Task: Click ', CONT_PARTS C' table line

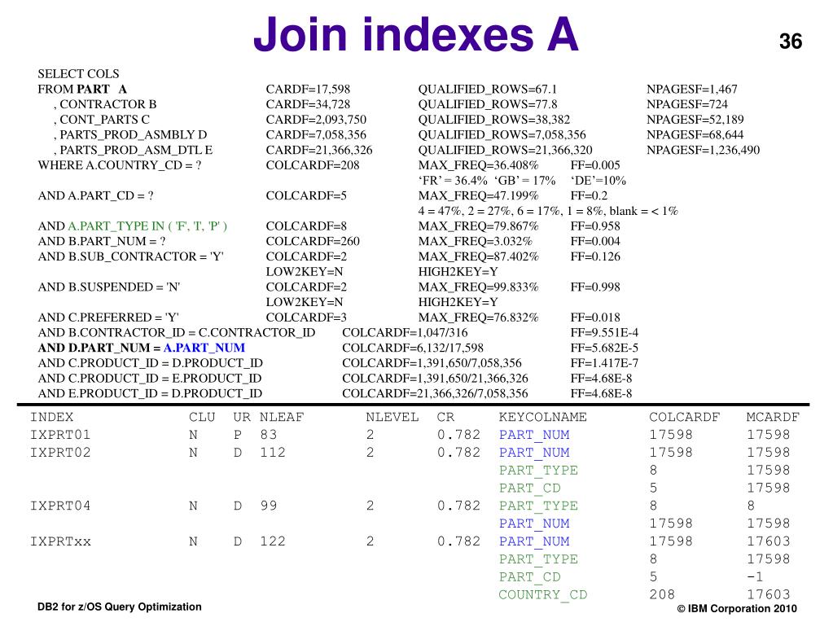Action: tap(101, 120)
